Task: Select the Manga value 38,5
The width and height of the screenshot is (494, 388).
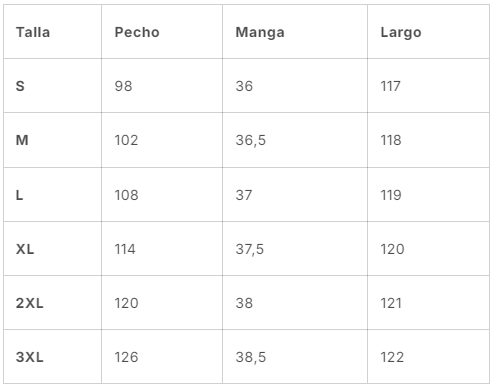Action: tap(251, 357)
